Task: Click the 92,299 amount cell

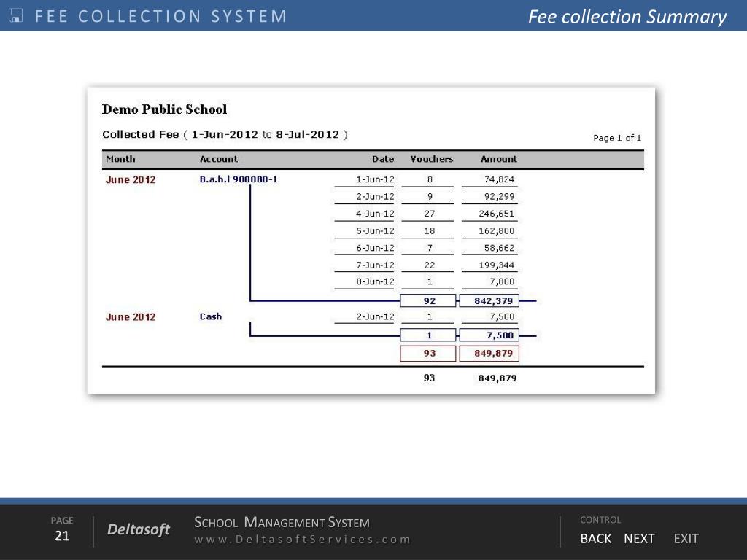Action: click(x=499, y=197)
